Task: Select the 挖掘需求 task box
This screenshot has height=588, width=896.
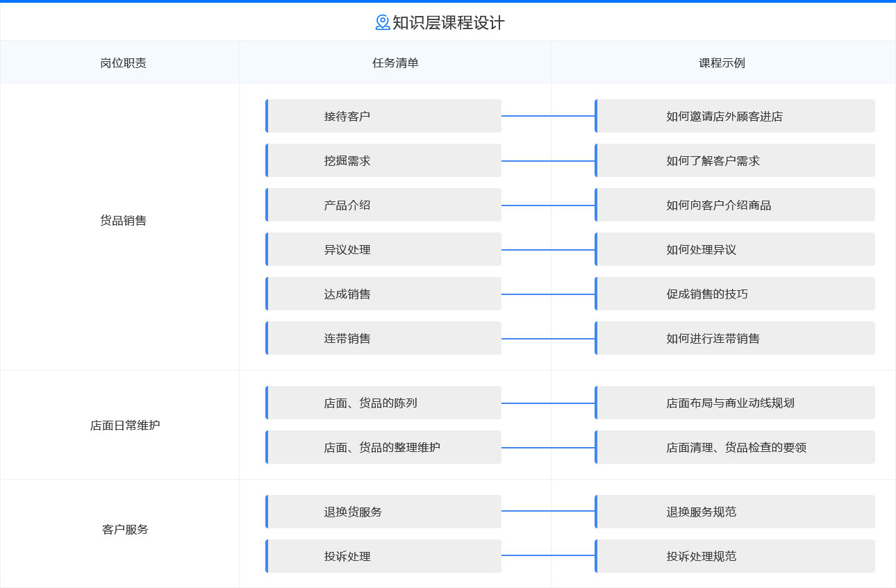Action: pyautogui.click(x=383, y=160)
